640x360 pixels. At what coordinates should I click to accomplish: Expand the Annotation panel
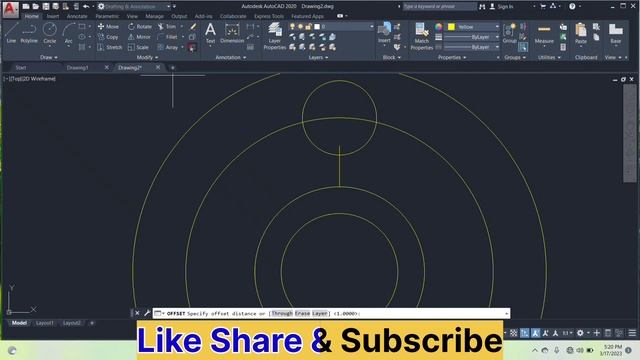tap(231, 58)
